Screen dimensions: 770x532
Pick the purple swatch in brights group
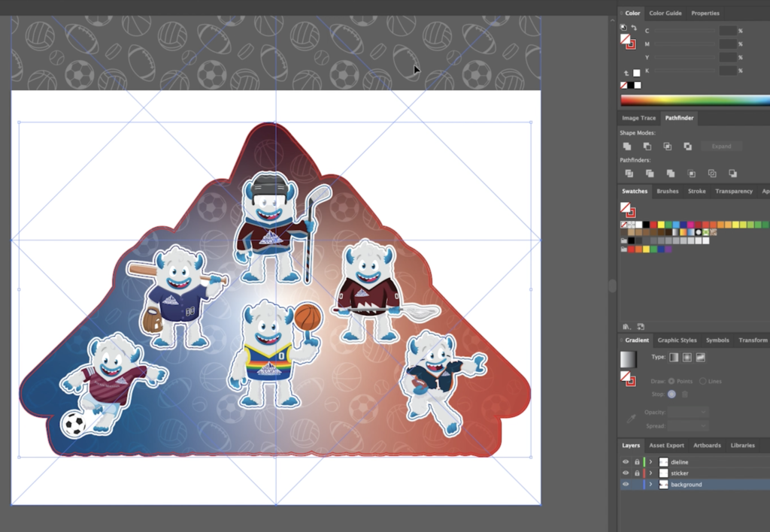[x=668, y=249]
